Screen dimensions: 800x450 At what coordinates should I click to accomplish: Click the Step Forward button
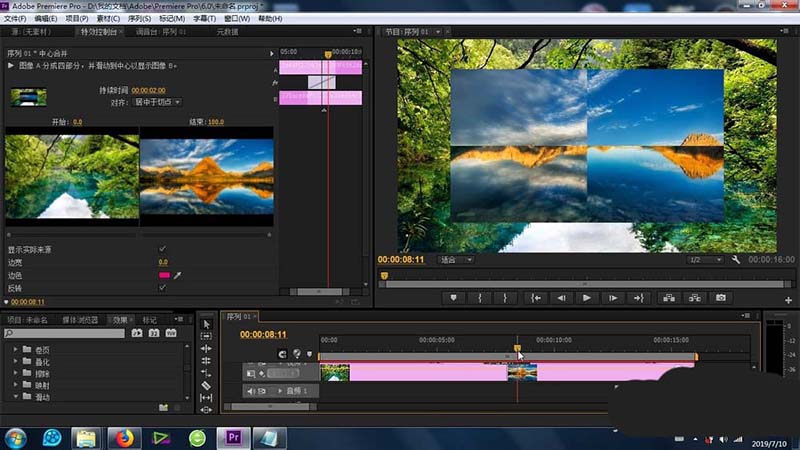(612, 297)
